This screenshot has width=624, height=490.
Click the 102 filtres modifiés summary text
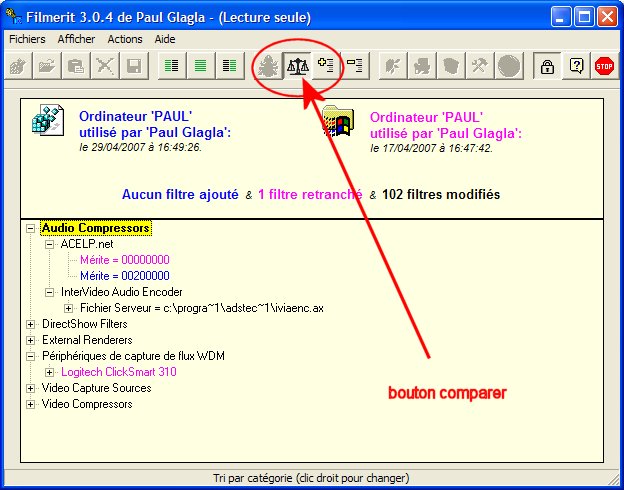pos(441,195)
